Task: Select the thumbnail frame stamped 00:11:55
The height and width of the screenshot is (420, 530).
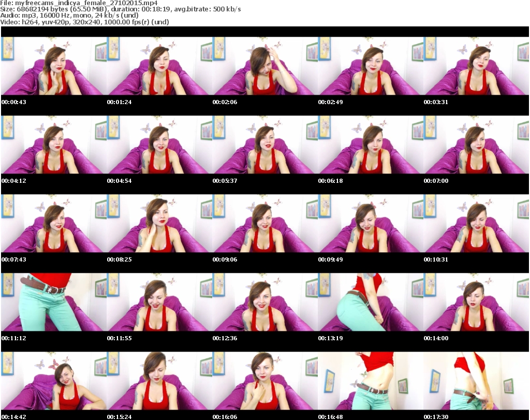Action: click(159, 302)
